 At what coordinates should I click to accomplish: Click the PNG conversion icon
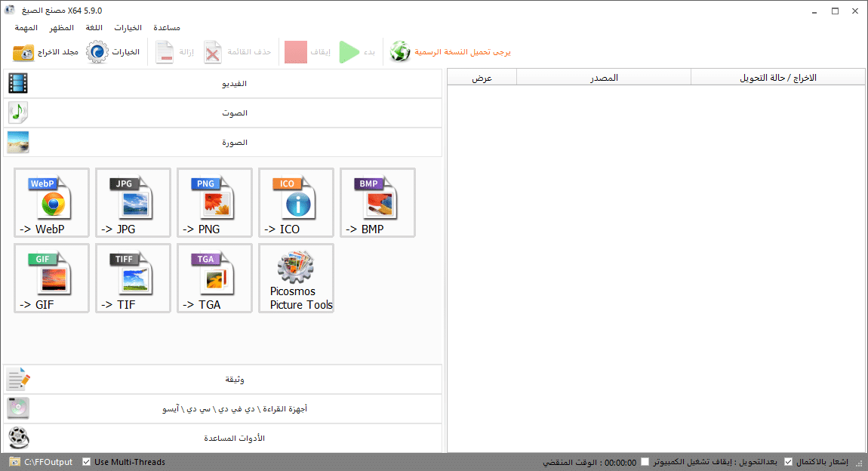click(214, 202)
